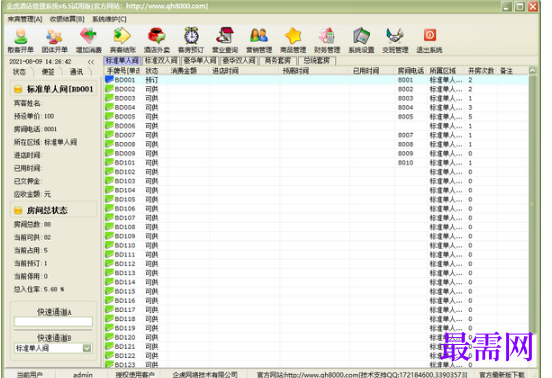Open the 快速通道B room type dropdown
Image resolution: width=552 pixels, height=378 pixels.
click(87, 348)
